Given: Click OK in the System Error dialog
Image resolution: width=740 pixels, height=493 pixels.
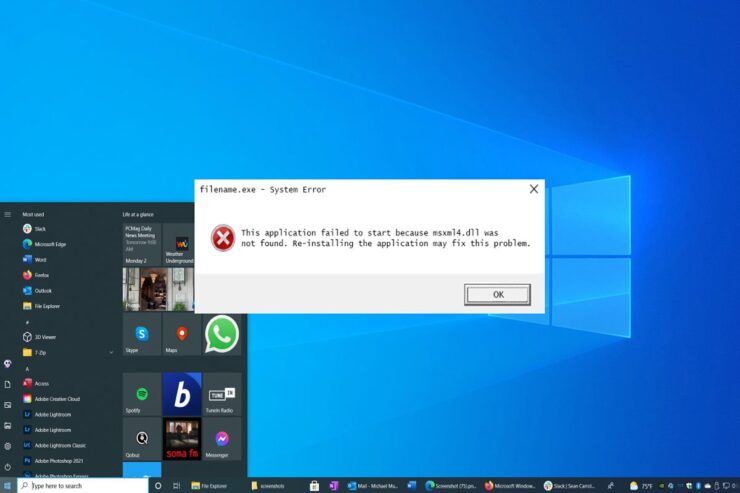Looking at the screenshot, I should click(x=497, y=294).
